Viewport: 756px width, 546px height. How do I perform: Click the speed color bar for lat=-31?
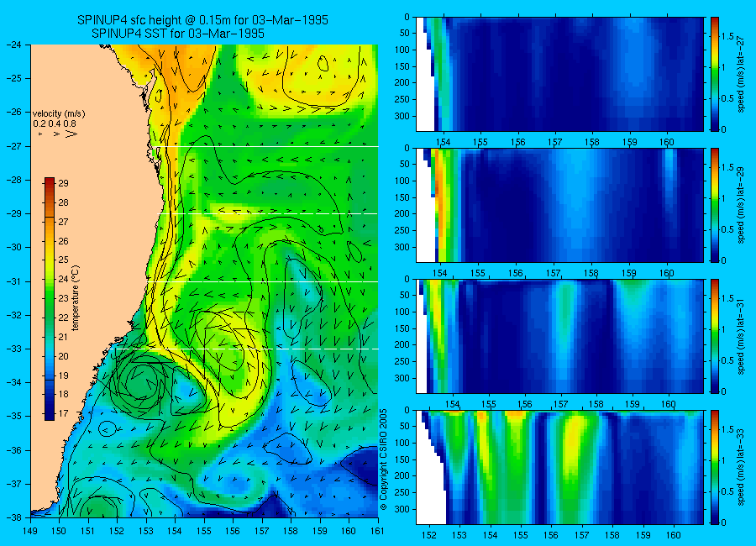(x=715, y=336)
